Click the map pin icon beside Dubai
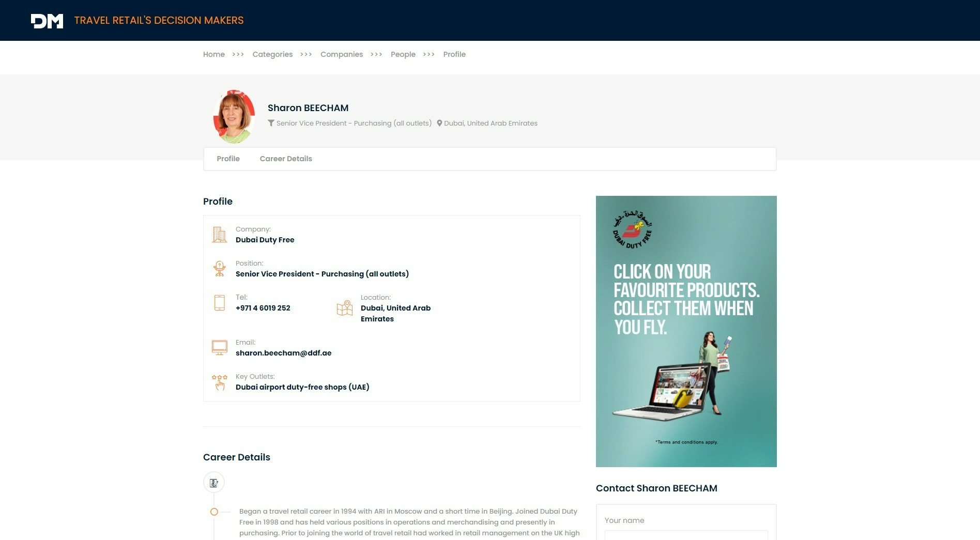 pos(439,123)
